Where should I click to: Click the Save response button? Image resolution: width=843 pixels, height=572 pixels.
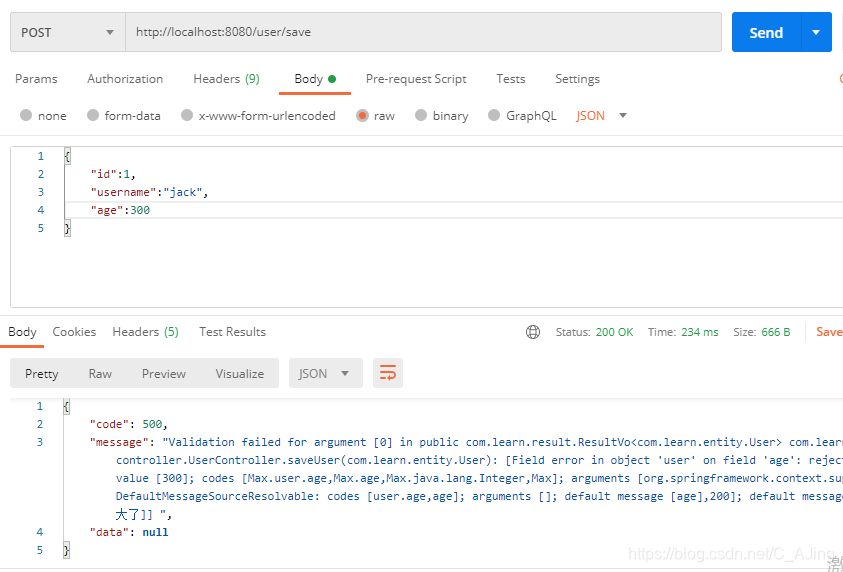tap(829, 332)
